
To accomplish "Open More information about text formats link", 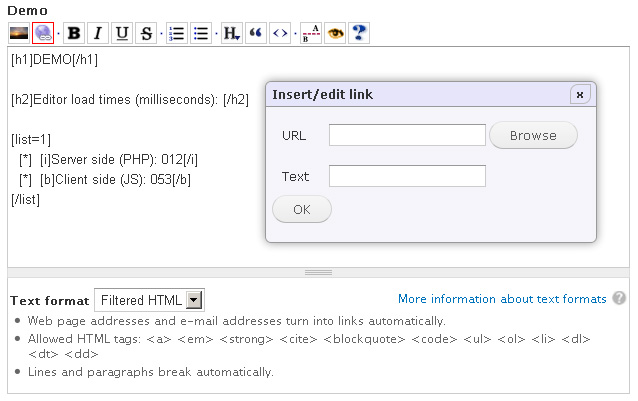I will tap(502, 299).
